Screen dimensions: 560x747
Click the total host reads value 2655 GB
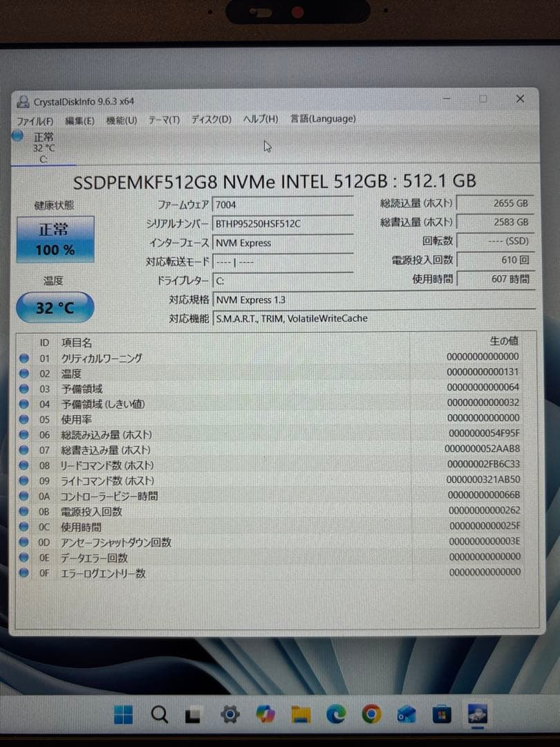[495, 203]
